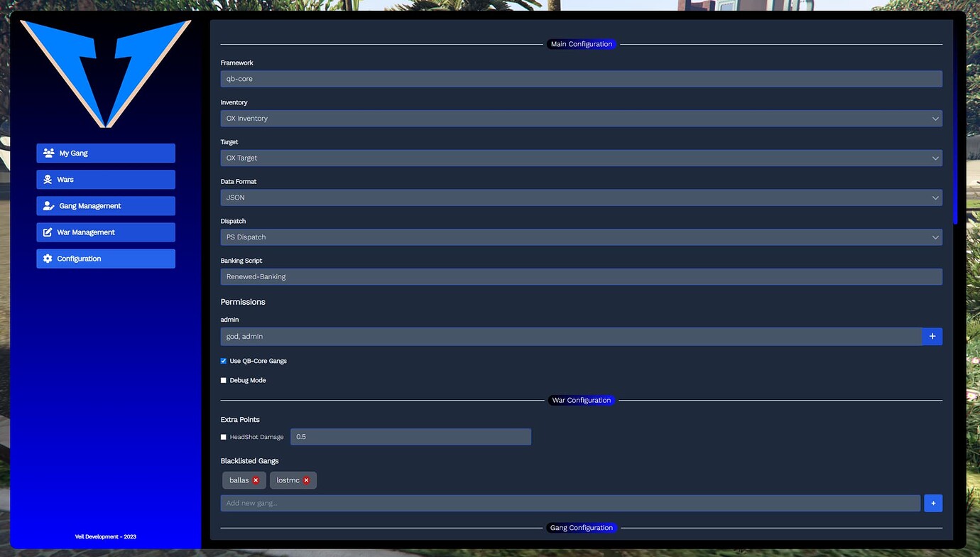This screenshot has width=980, height=557.
Task: Click the Gang Management user-edit icon
Action: (48, 206)
